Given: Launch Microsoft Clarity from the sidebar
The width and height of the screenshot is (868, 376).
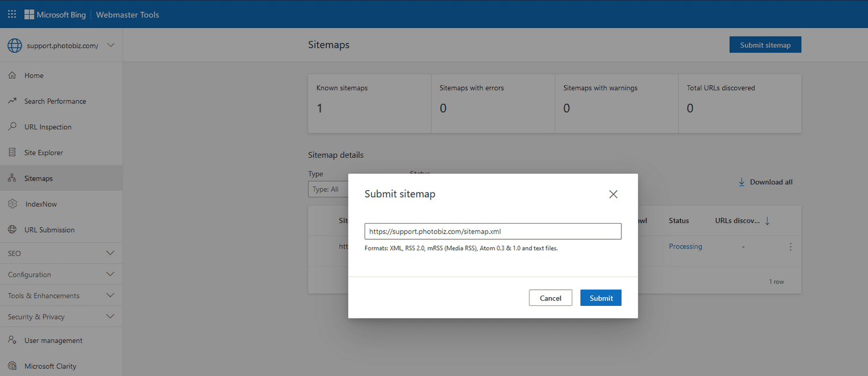Looking at the screenshot, I should 49,366.
